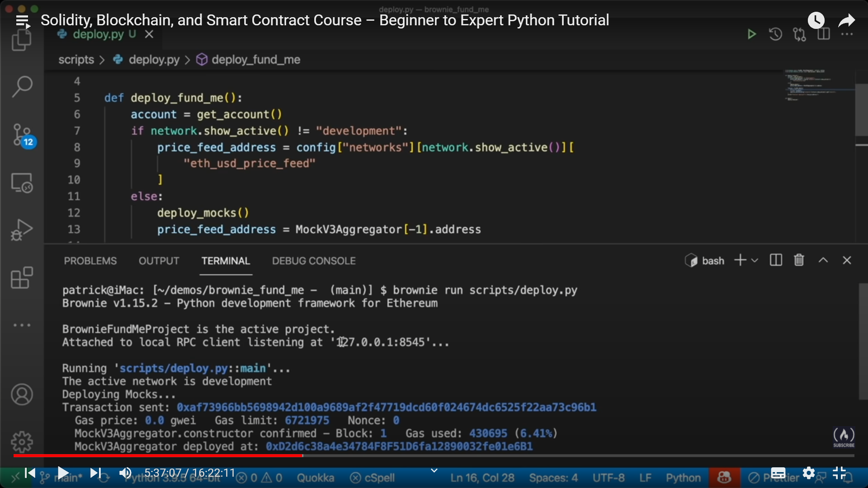This screenshot has height=488, width=868.
Task: Exit fullscreen video mode
Action: [x=839, y=473]
